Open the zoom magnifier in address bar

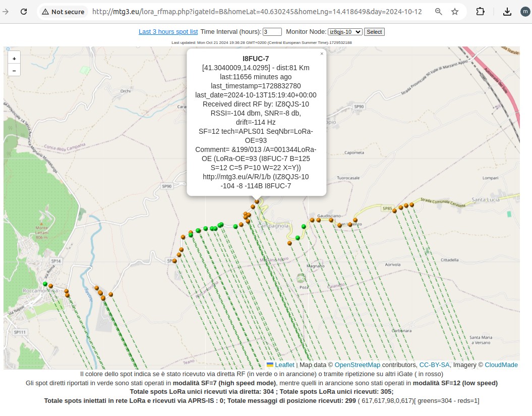coord(438,12)
